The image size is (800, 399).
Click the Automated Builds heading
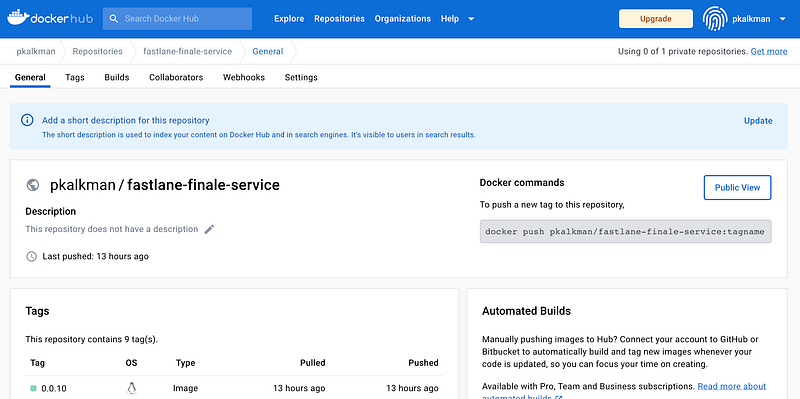pyautogui.click(x=527, y=311)
